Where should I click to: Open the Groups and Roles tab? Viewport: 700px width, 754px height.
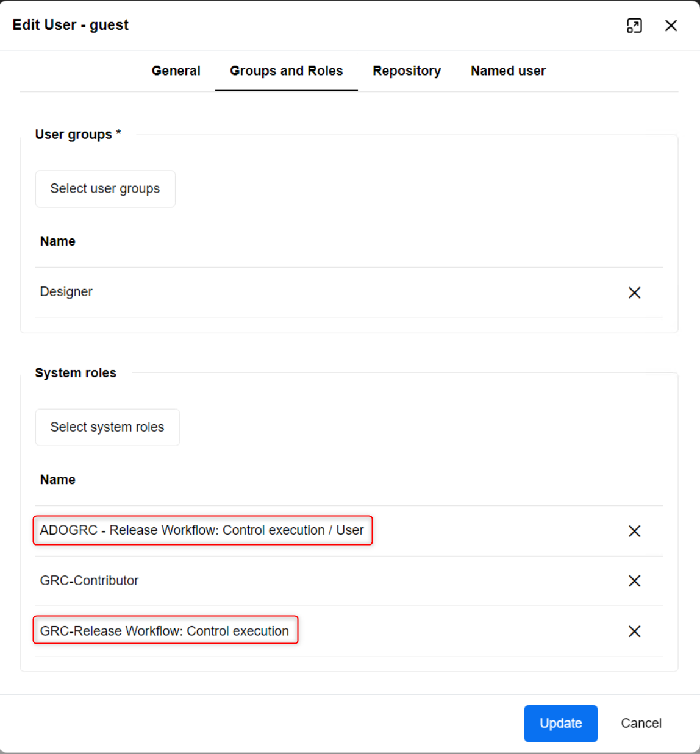[286, 71]
